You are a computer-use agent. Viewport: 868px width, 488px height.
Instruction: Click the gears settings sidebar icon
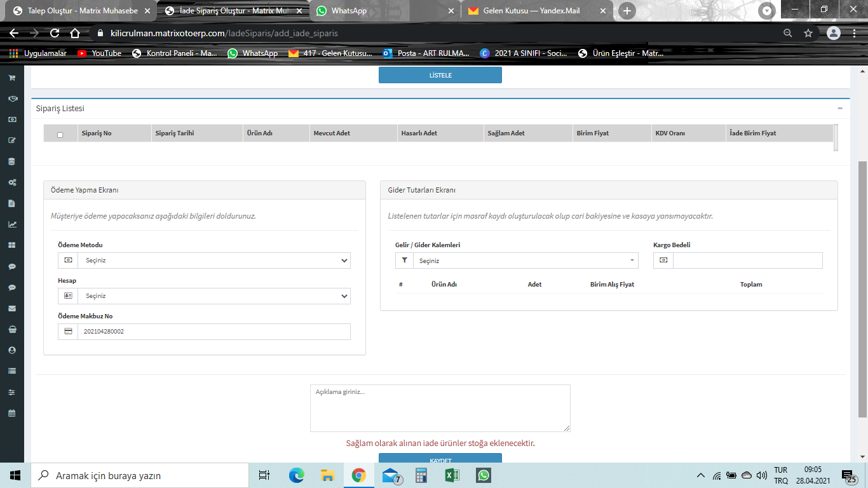tap(11, 182)
